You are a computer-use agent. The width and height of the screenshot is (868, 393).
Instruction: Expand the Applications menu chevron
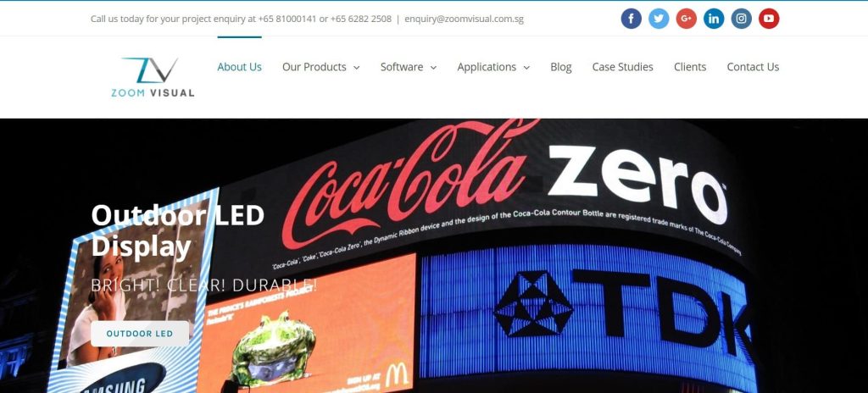tap(526, 68)
